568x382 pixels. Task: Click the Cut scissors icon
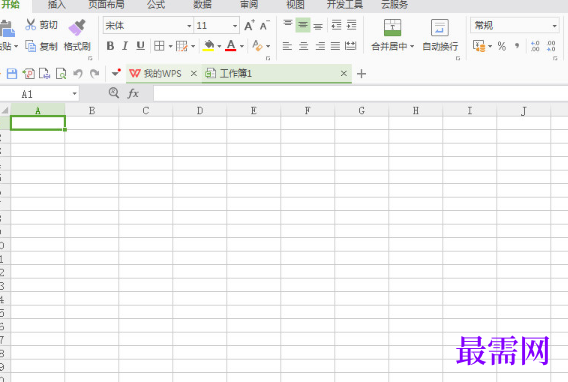30,25
